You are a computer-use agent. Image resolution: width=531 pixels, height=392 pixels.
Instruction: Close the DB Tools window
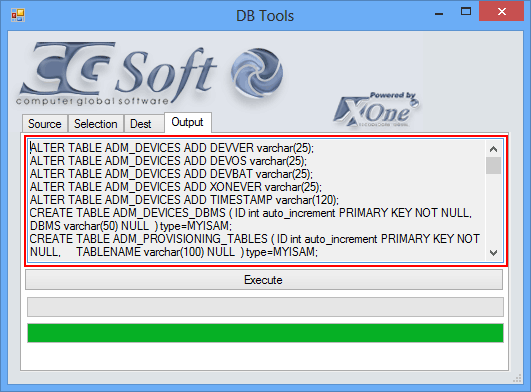coord(502,12)
